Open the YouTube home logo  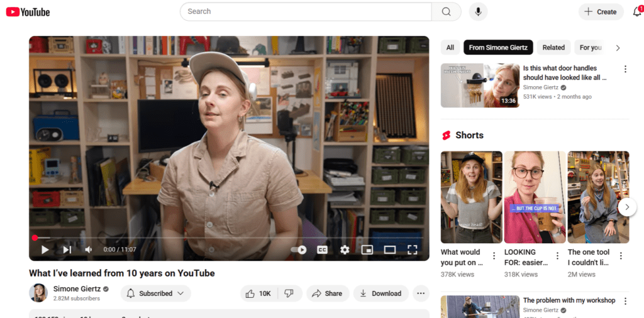[x=28, y=12]
